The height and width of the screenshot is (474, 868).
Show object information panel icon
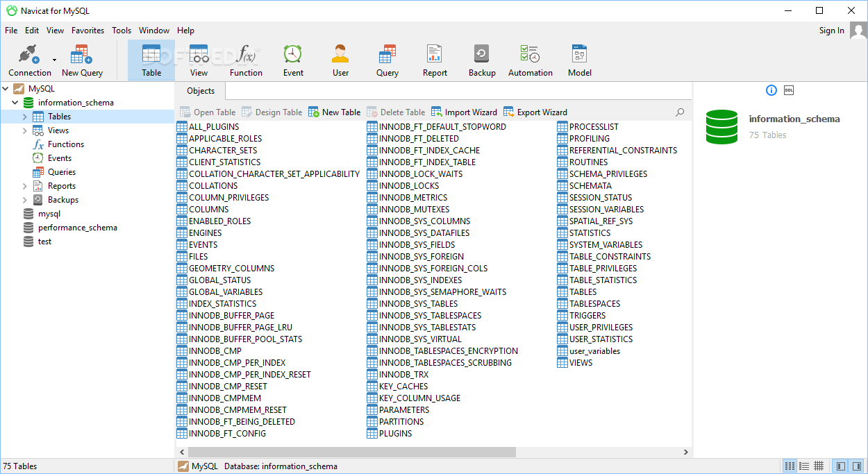[771, 90]
